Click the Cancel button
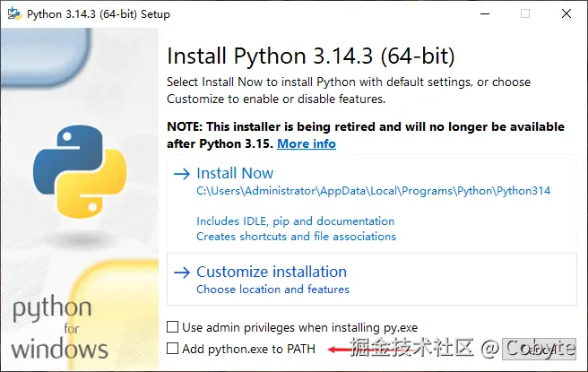This screenshot has width=588, height=372. click(539, 349)
